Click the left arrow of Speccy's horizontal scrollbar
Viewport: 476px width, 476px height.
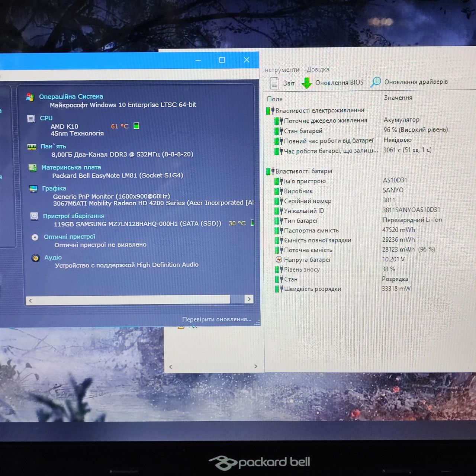coord(30,300)
